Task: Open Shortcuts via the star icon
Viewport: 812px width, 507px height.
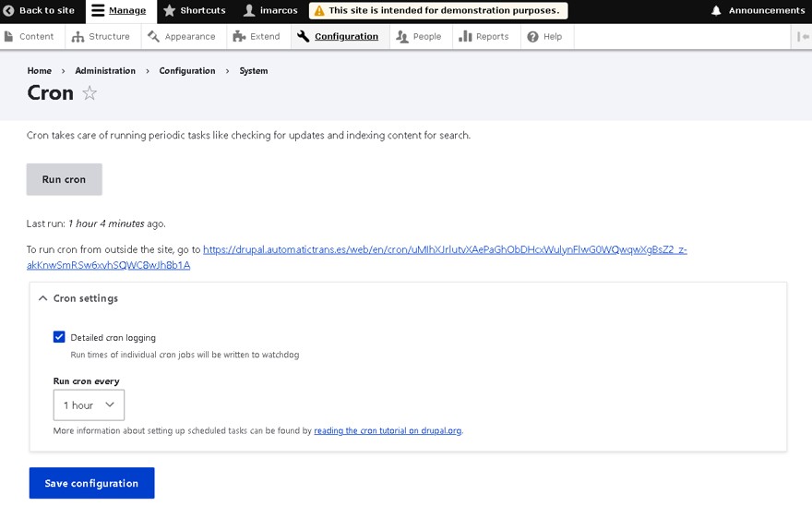Action: point(169,11)
